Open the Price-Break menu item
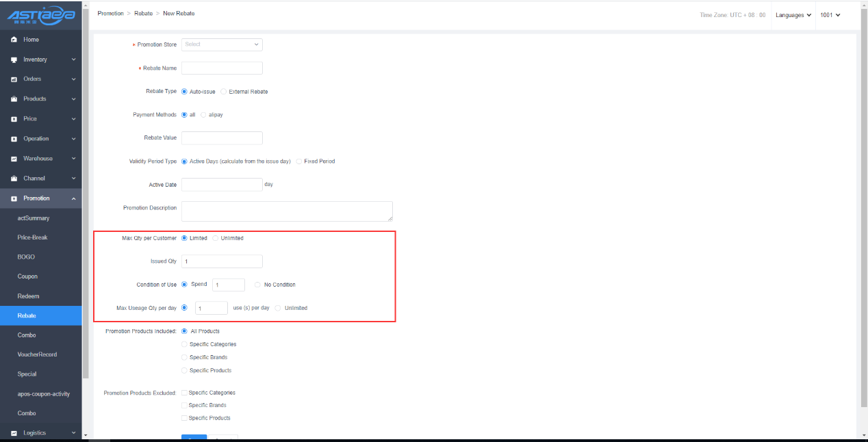 32,237
